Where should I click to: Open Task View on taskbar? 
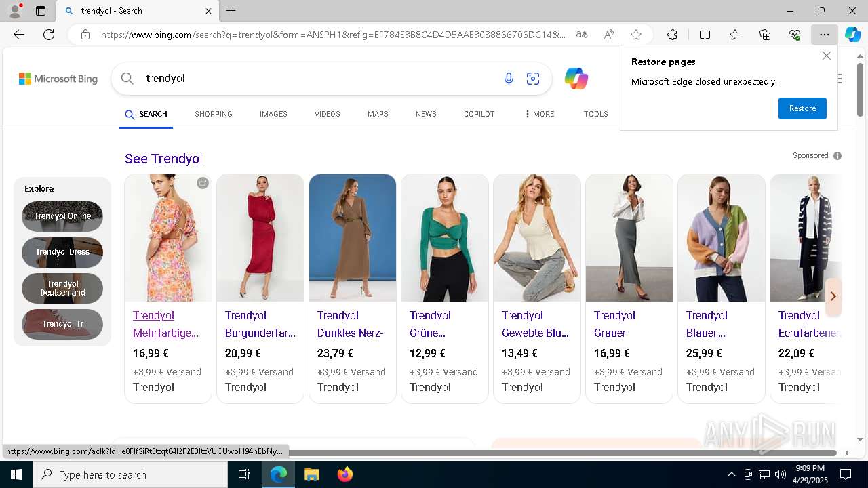point(244,474)
